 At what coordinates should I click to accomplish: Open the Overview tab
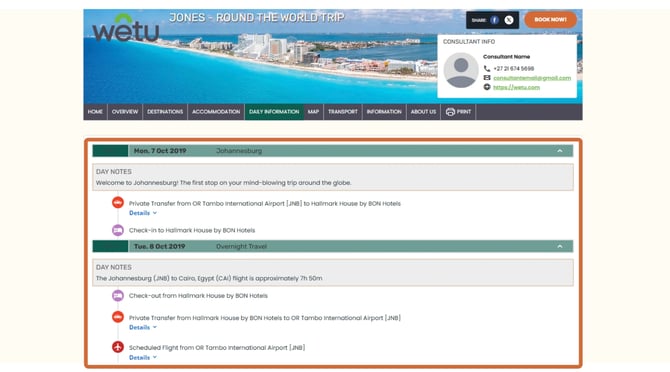125,112
